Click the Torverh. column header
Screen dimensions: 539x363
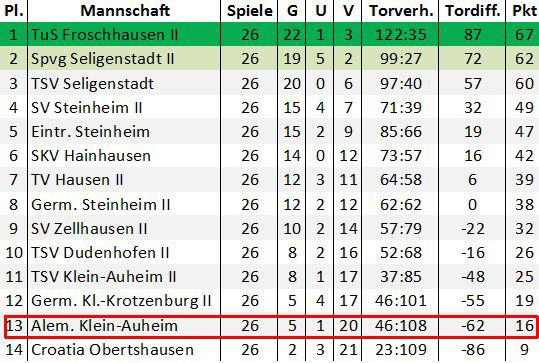coord(401,11)
